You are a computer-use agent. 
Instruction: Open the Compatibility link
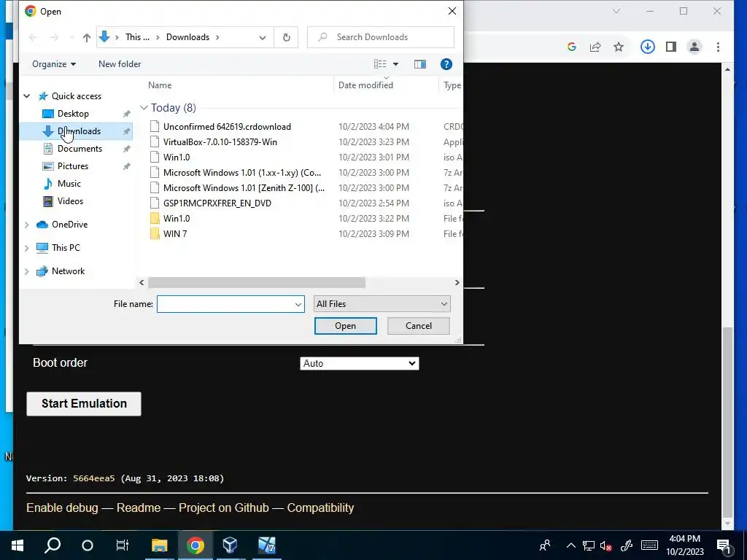point(320,508)
